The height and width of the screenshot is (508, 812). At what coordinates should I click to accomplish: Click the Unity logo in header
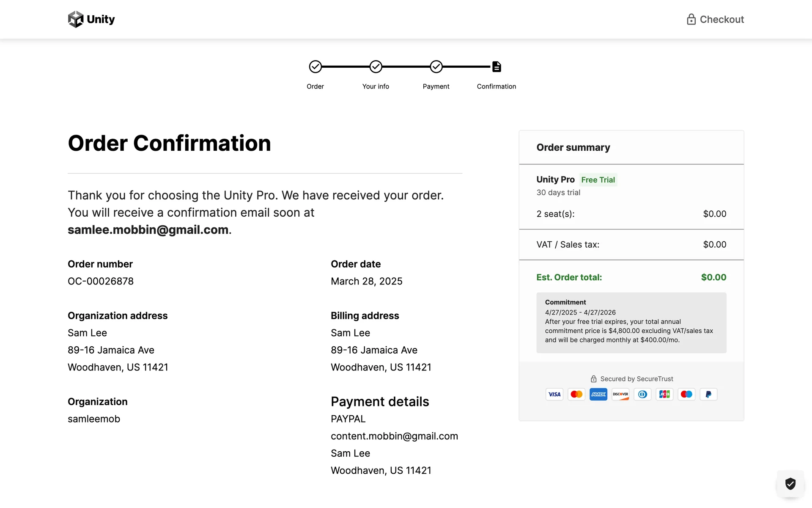click(x=91, y=19)
